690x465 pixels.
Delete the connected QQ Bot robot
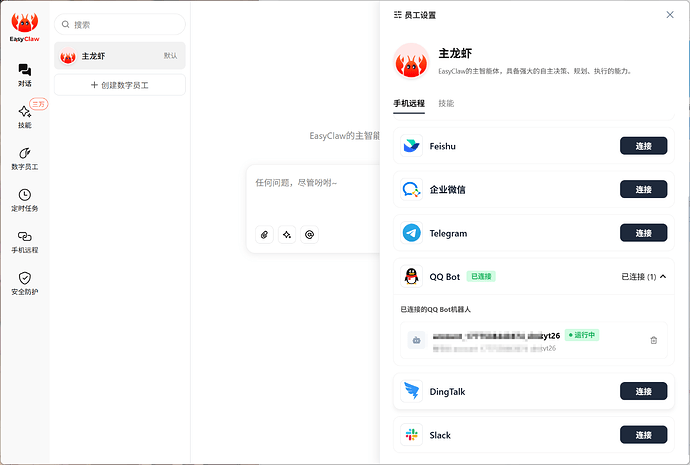coord(653,340)
